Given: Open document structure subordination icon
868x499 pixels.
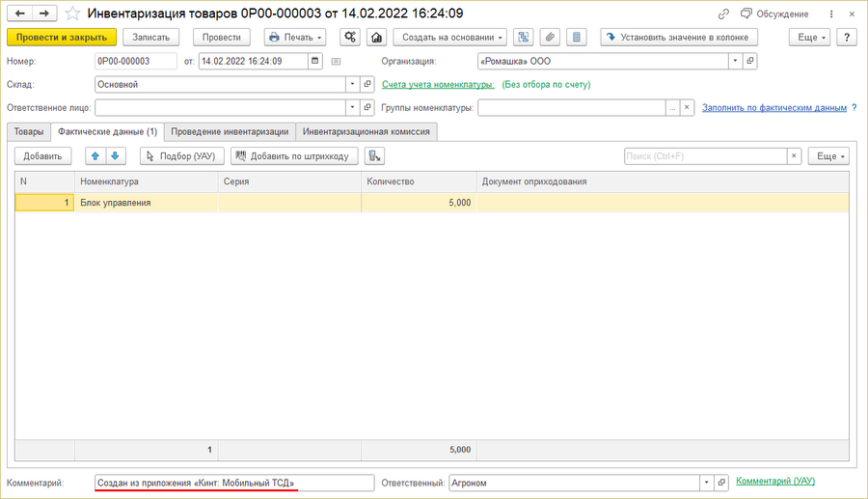Looking at the screenshot, I should pos(523,37).
